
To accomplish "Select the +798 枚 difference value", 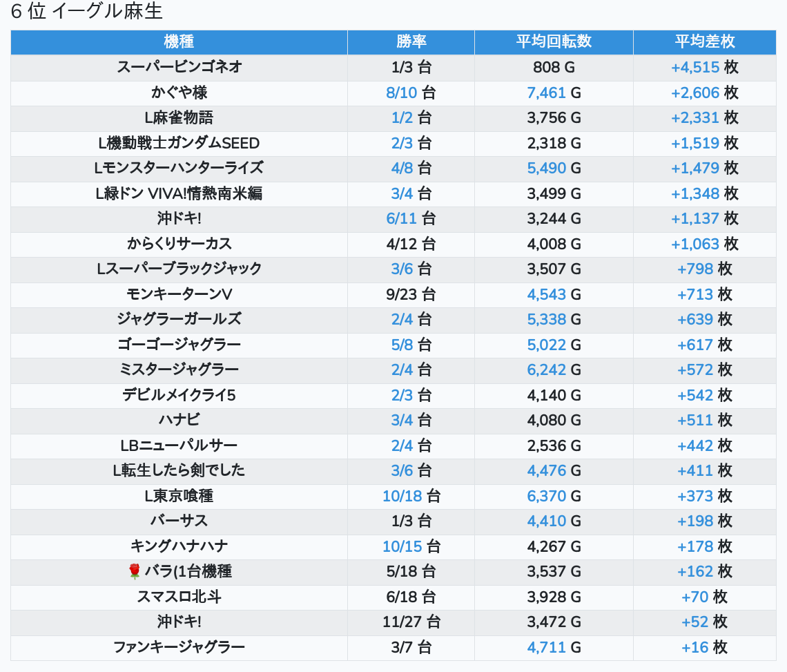I will [x=705, y=269].
